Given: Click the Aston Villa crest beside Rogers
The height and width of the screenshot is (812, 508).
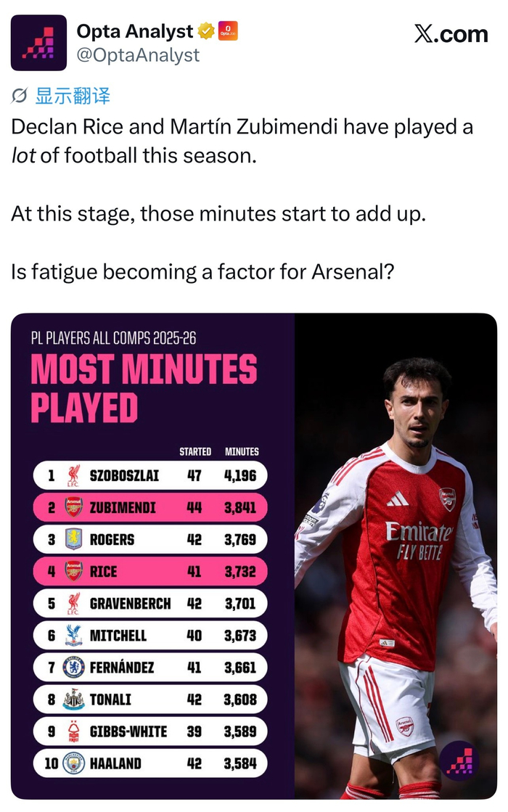Looking at the screenshot, I should (x=73, y=540).
